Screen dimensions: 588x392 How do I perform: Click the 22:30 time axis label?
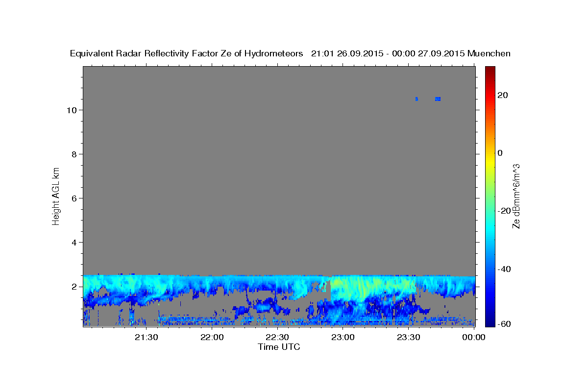(277, 338)
